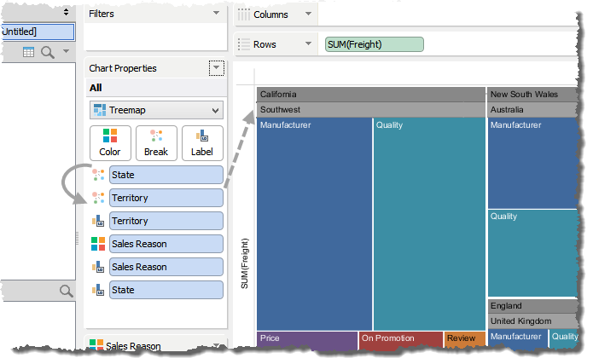Click the Sales Reason legend color icon

[96, 344]
